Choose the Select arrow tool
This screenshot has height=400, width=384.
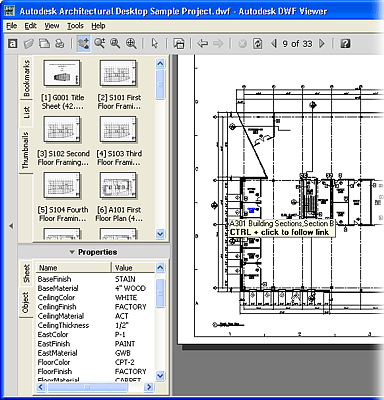point(155,43)
